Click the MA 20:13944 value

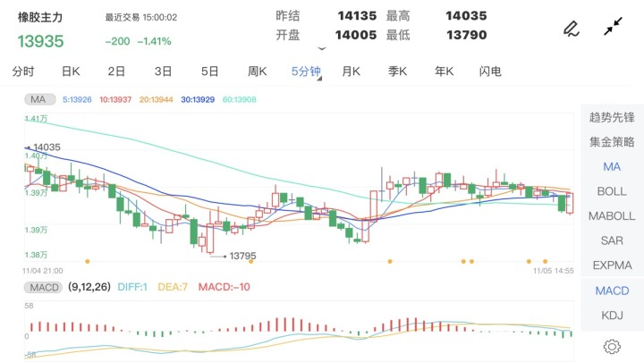point(156,99)
